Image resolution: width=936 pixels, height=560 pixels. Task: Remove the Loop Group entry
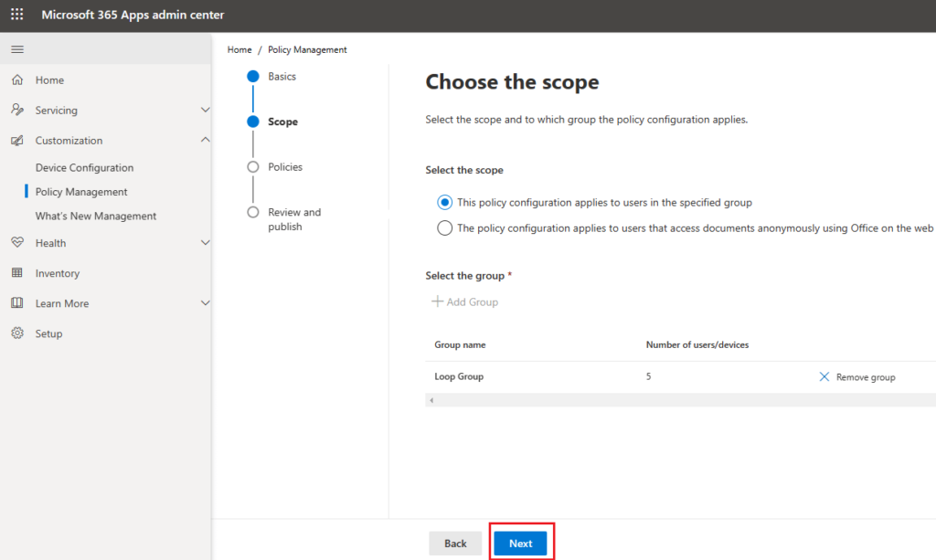click(857, 377)
